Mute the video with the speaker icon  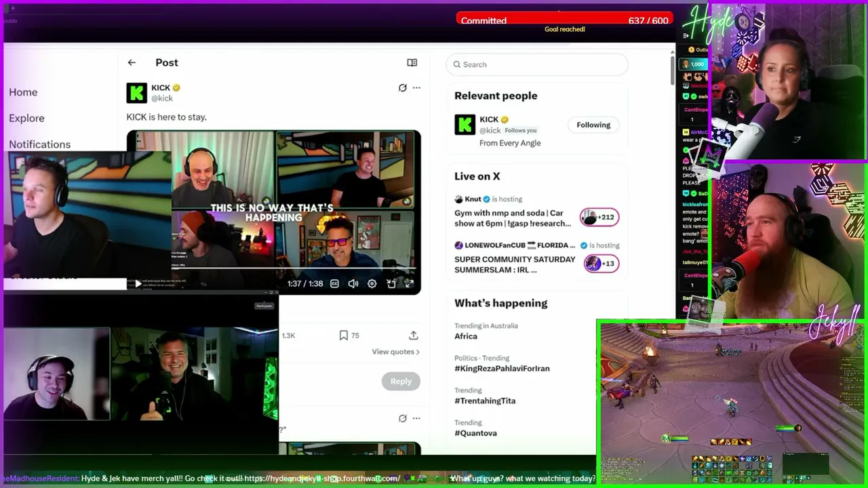(x=353, y=283)
